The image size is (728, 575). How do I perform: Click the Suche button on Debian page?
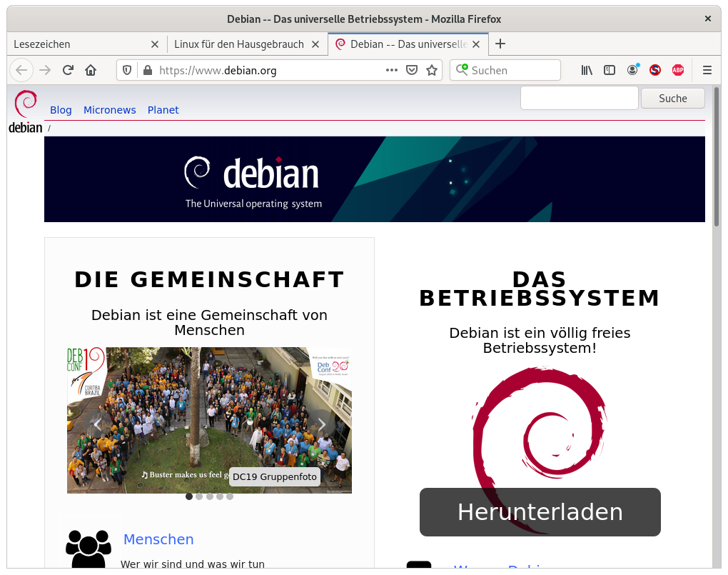coord(673,98)
